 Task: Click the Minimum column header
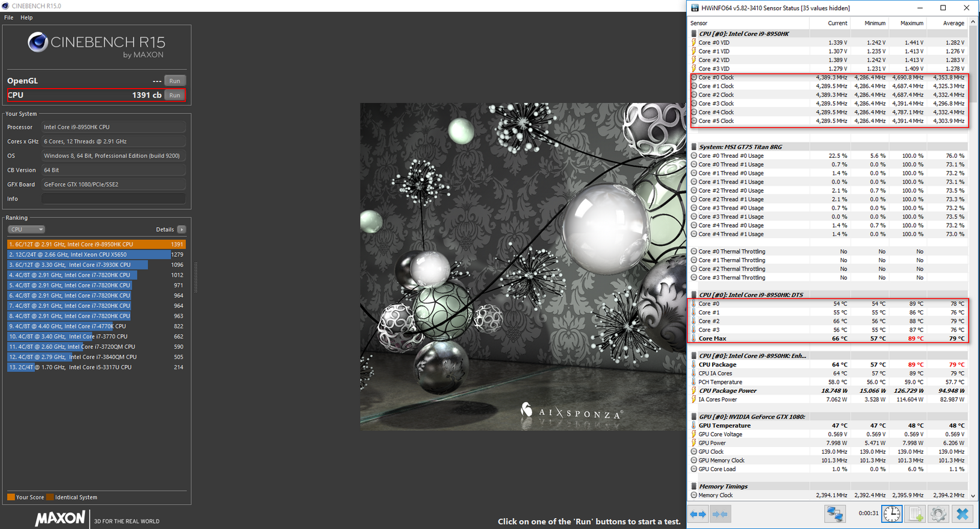pos(868,23)
